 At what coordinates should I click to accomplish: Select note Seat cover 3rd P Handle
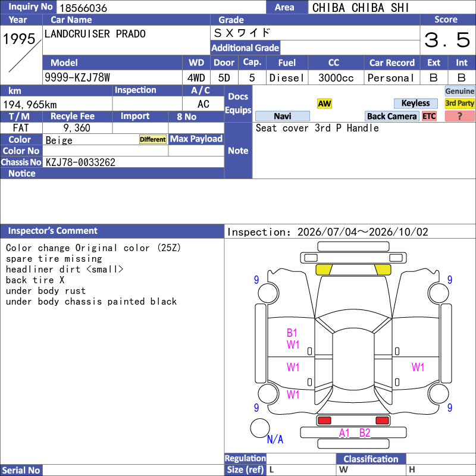coord(317,128)
